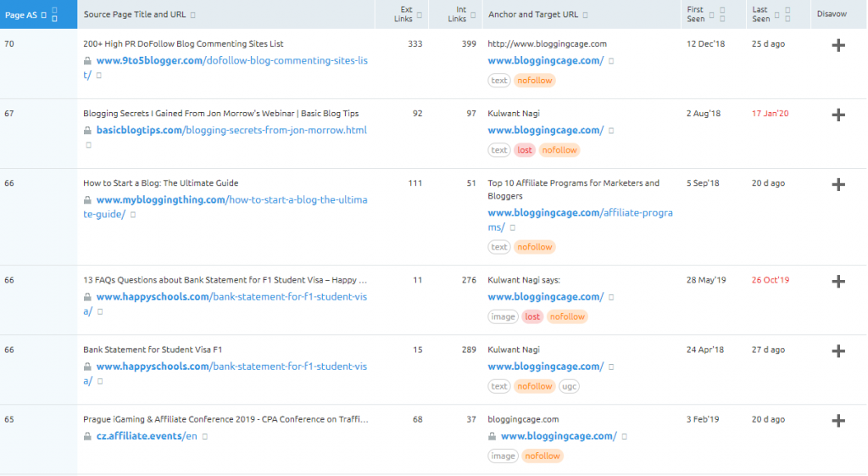Sort by Anchor and Target URL header
Screen dimensions: 868x476
click(533, 14)
